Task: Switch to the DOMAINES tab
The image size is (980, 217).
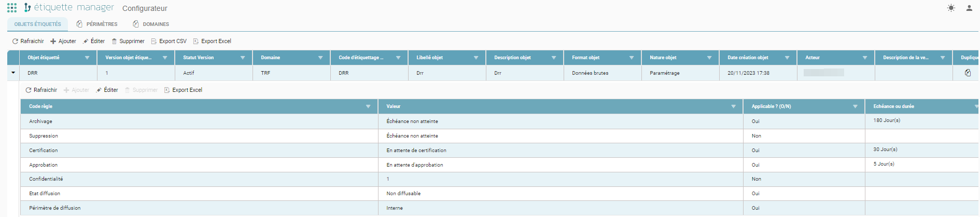Action: pos(151,24)
